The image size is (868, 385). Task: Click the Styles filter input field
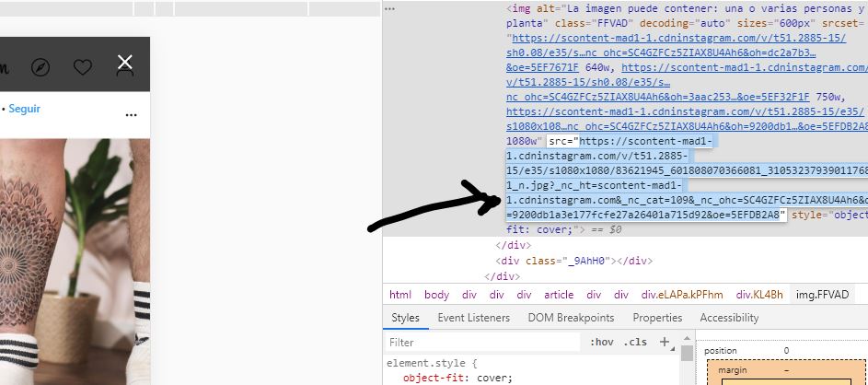(x=479, y=343)
